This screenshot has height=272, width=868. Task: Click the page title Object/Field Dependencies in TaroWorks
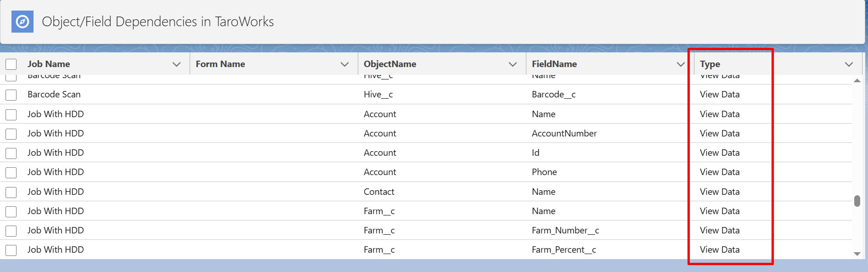[x=158, y=22]
